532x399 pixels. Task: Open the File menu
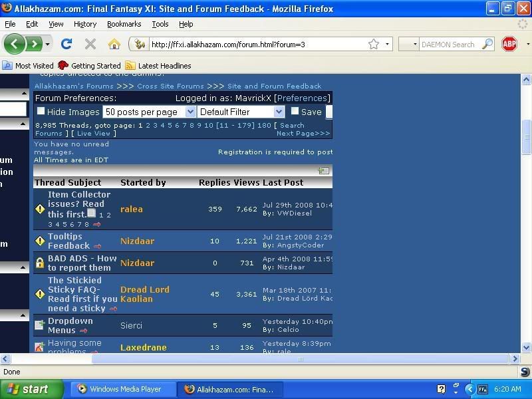point(10,24)
